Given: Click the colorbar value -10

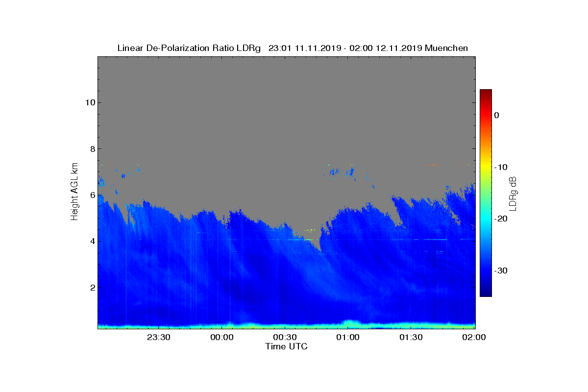Looking at the screenshot, I should (500, 167).
